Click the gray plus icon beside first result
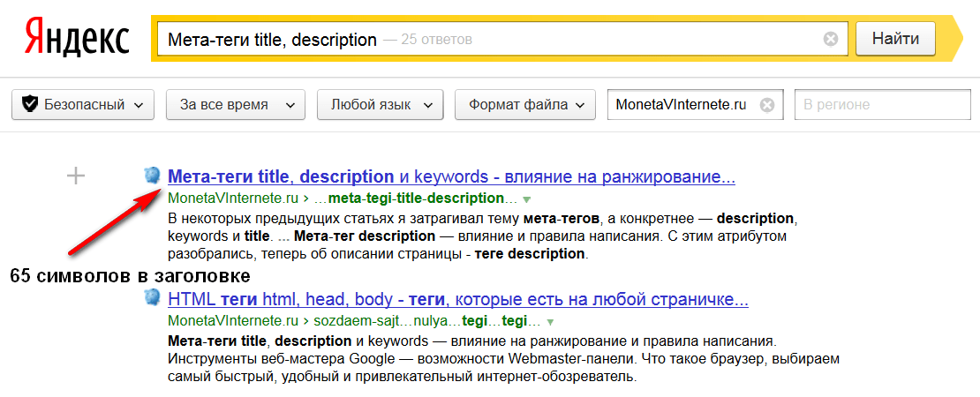 click(x=77, y=176)
